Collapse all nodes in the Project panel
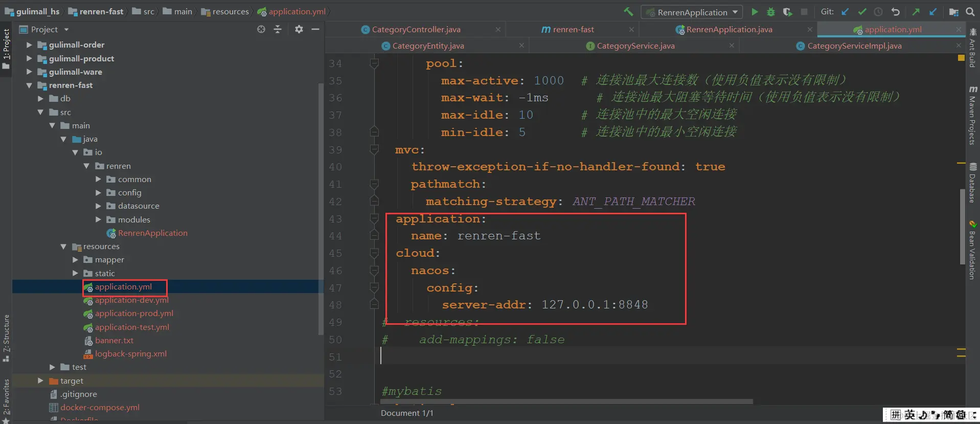This screenshot has height=424, width=980. pos(278,29)
